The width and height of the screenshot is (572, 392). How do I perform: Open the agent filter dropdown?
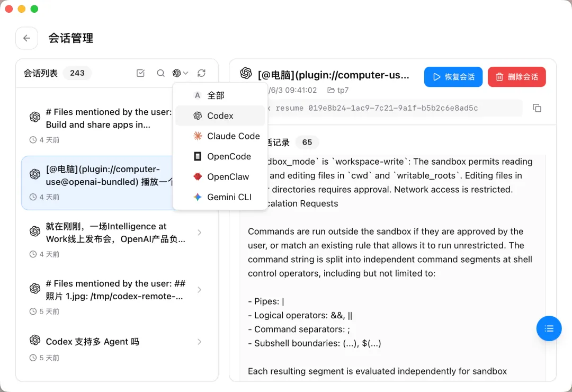tap(180, 73)
